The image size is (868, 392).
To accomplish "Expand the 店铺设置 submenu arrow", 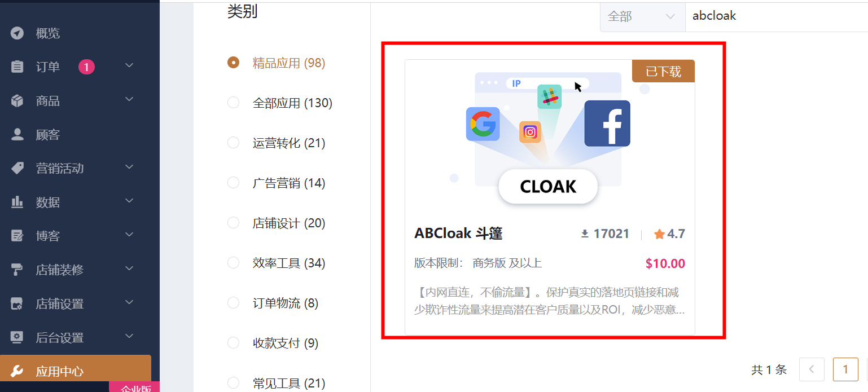I will [x=129, y=303].
